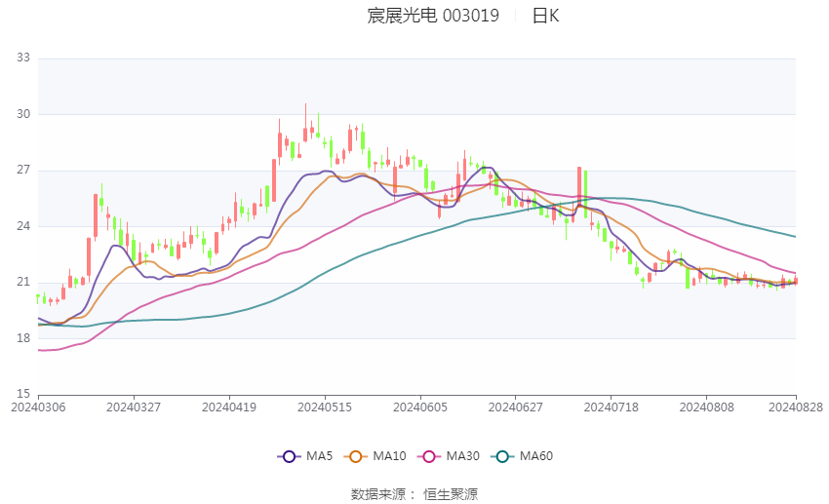The image size is (829, 504).
Task: Click the 日K label in the title
Action: 545,16
